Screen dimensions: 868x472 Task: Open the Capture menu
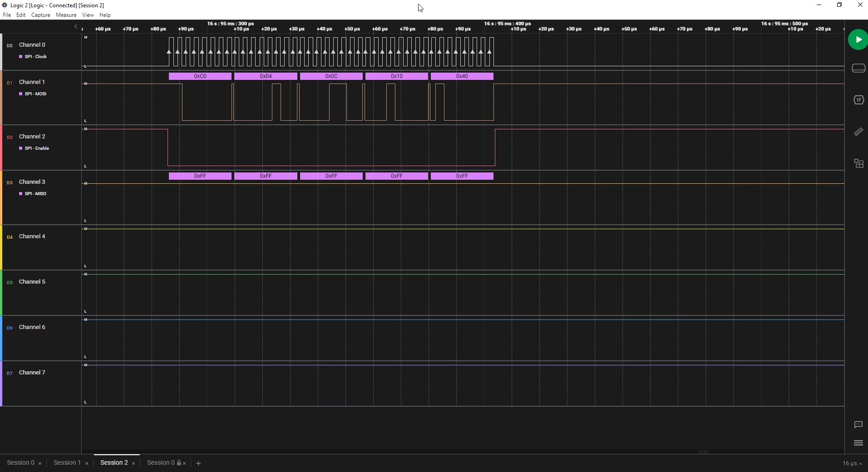coord(41,15)
